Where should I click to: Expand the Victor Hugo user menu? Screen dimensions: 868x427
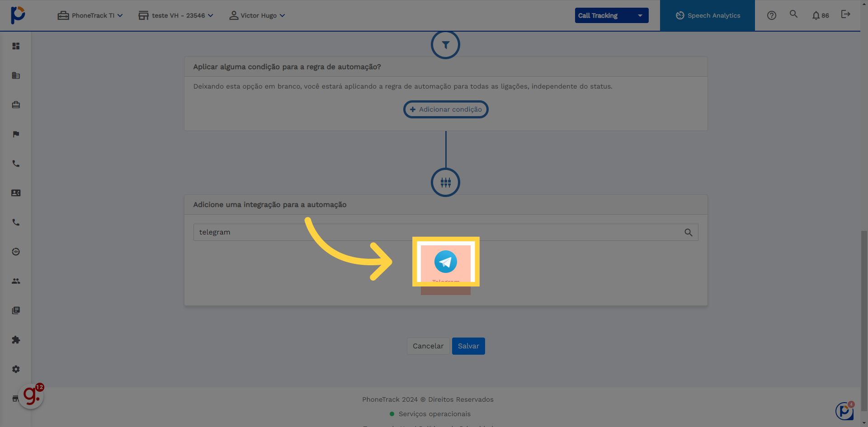257,15
